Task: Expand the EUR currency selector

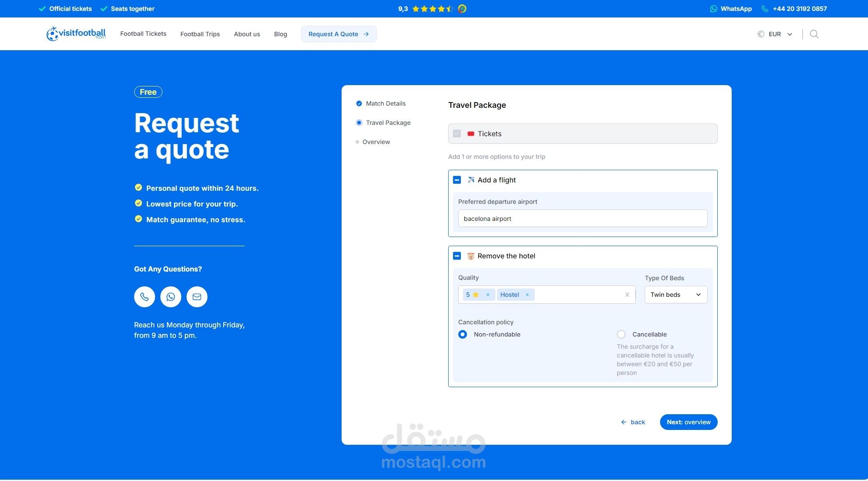Action: [775, 34]
